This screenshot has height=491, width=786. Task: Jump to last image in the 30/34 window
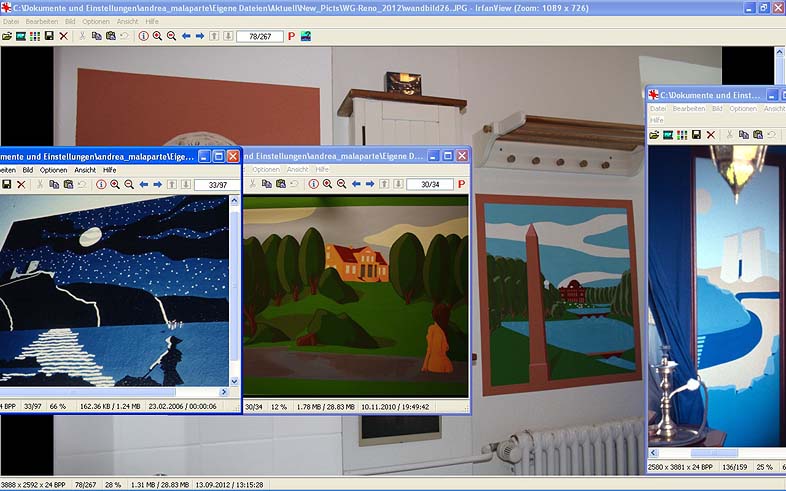pos(398,185)
